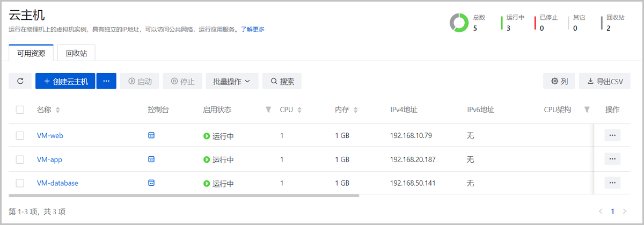The width and height of the screenshot is (644, 225).
Task: Toggle the select-all checkbox in header
Action: point(20,110)
